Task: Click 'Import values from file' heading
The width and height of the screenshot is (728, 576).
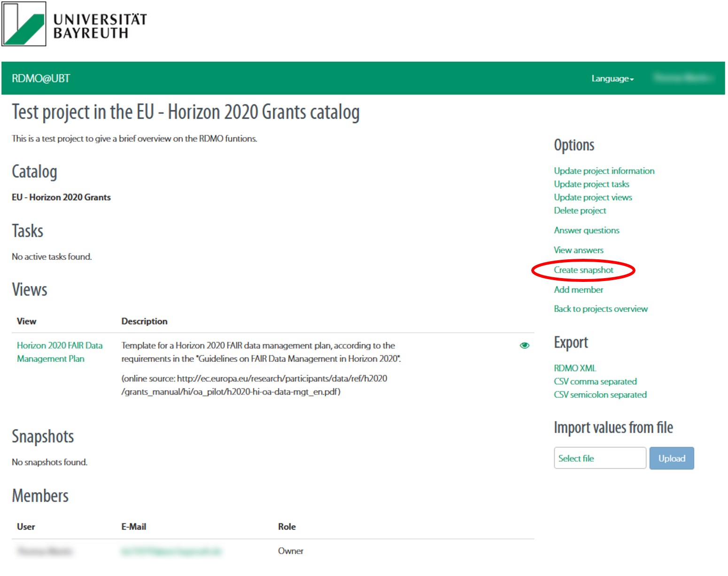Action: click(x=613, y=428)
